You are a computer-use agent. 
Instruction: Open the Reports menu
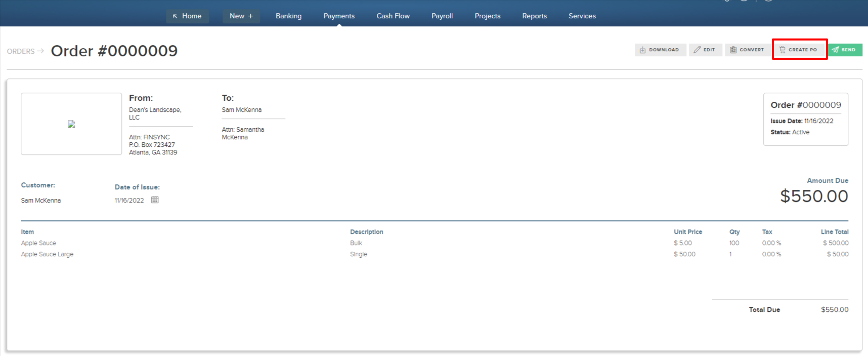point(535,16)
